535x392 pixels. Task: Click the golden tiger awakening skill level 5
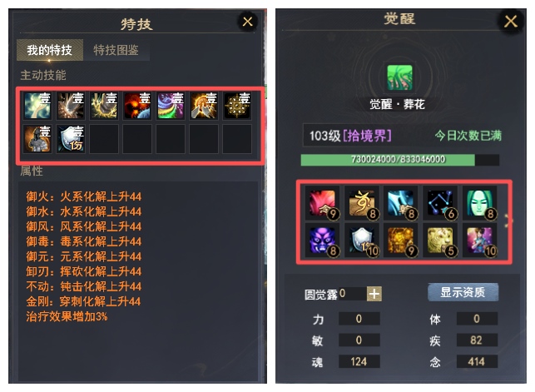tap(440, 241)
